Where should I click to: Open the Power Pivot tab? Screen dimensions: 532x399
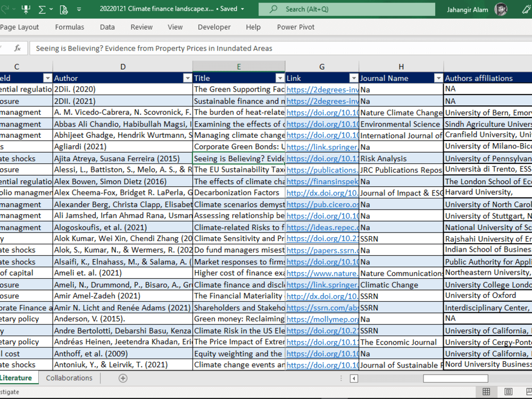(x=295, y=27)
